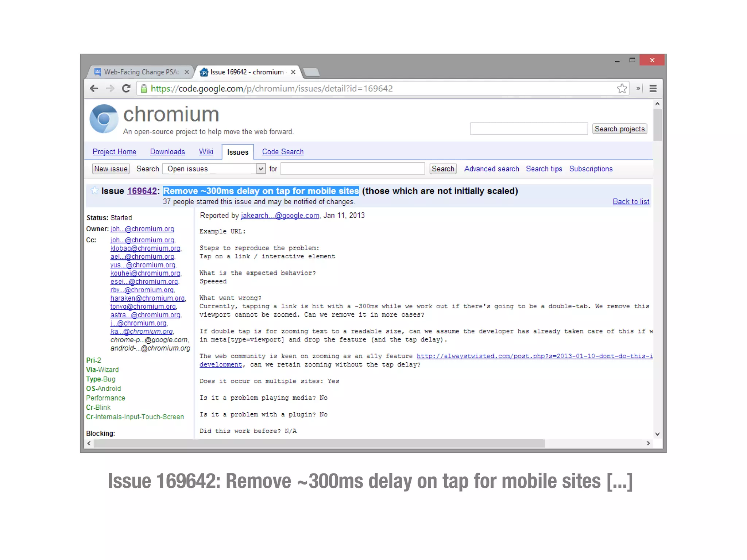The width and height of the screenshot is (747, 560).
Task: Open the Subscriptions link
Action: tap(591, 169)
